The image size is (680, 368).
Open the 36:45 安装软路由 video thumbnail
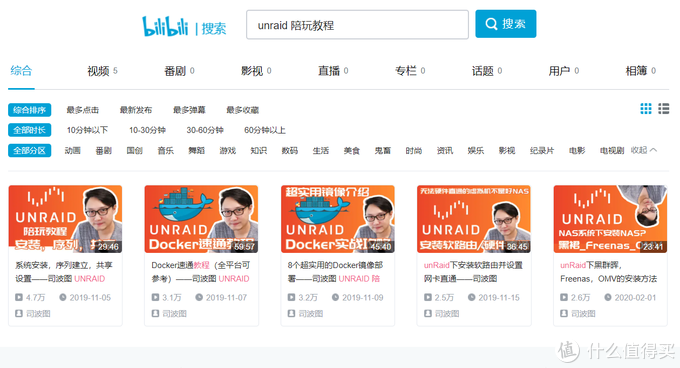click(x=474, y=219)
